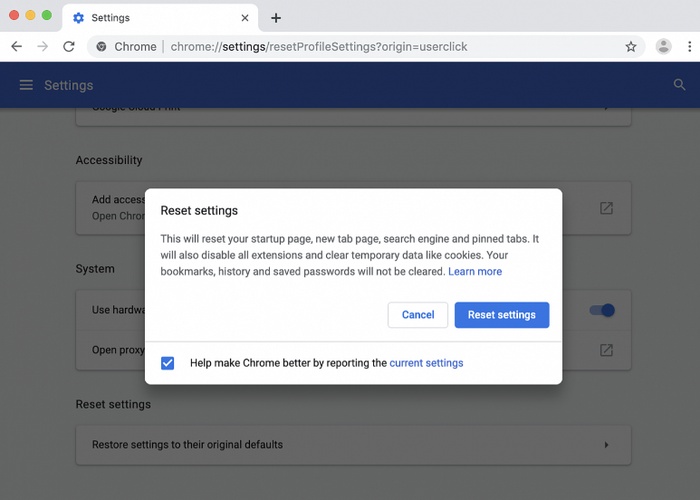Click the external link icon for proxy settings
Image resolution: width=700 pixels, height=500 pixels.
pyautogui.click(x=606, y=350)
